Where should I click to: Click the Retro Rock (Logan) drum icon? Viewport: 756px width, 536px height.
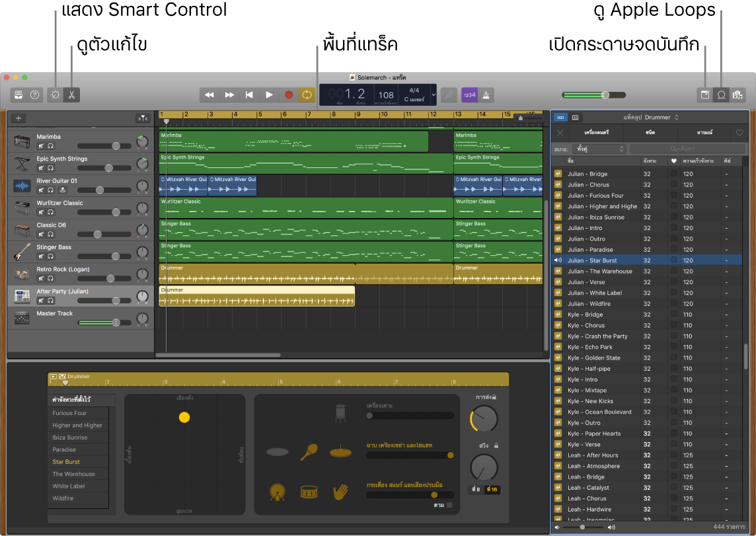pyautogui.click(x=22, y=274)
